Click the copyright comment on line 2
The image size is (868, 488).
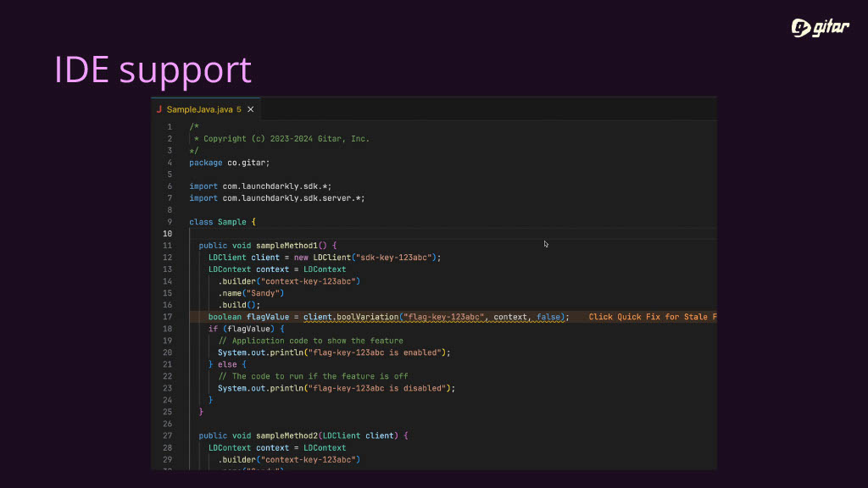pos(281,139)
